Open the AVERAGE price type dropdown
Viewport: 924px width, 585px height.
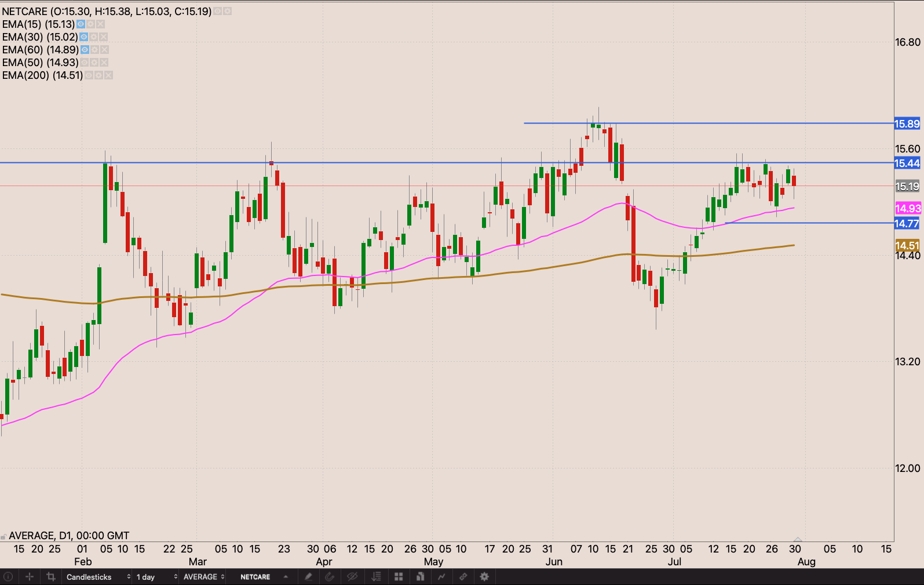click(203, 577)
